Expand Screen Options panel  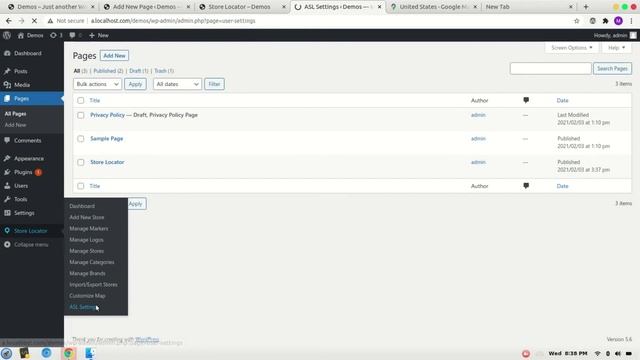[571, 48]
